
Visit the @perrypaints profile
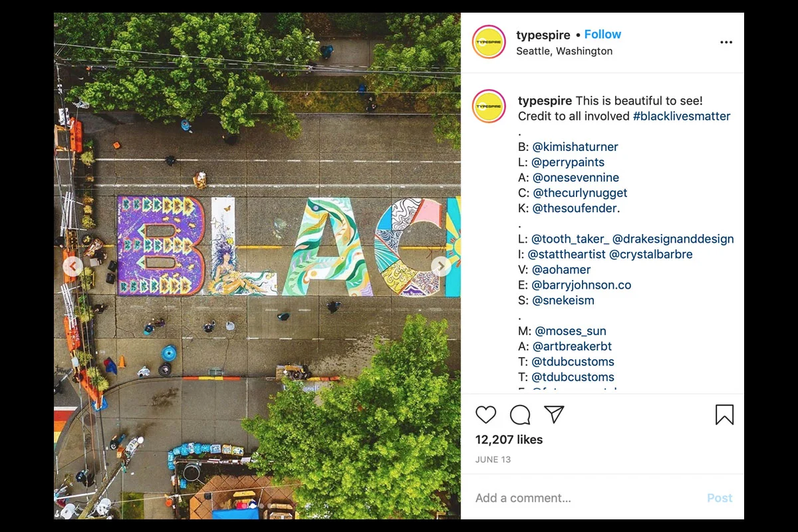pyautogui.click(x=568, y=162)
